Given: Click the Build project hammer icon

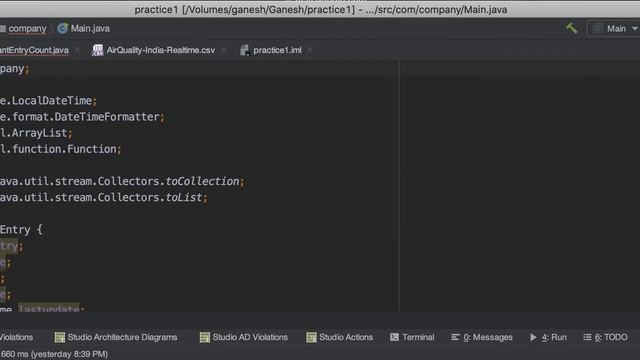Looking at the screenshot, I should (571, 28).
